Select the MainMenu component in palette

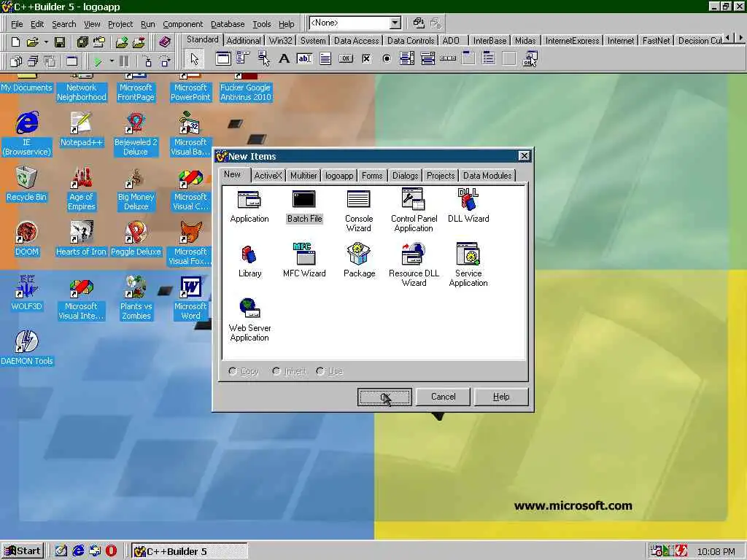pos(243,58)
